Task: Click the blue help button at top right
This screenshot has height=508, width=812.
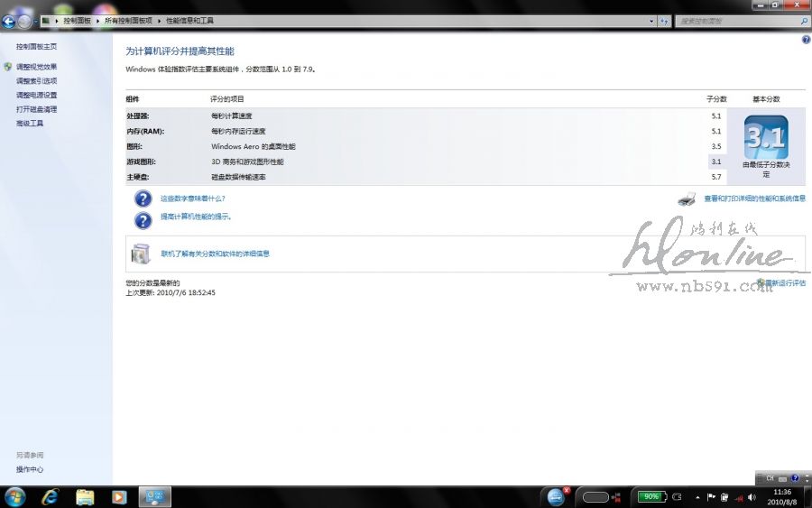Action: [x=806, y=40]
